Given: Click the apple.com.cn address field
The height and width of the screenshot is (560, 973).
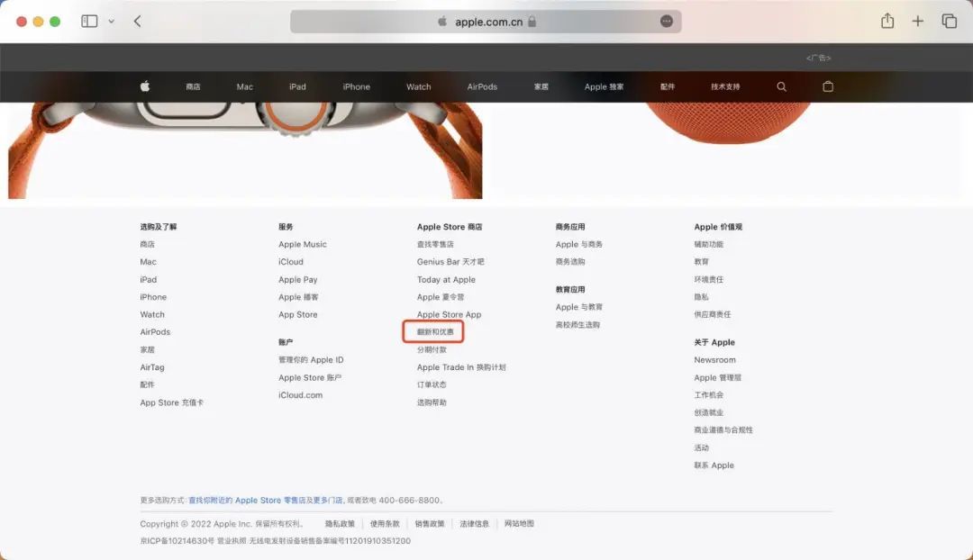Looking at the screenshot, I should click(486, 22).
